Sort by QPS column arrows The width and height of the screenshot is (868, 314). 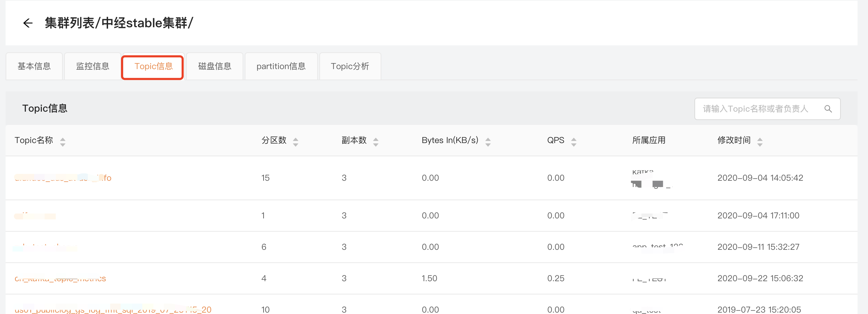[574, 142]
